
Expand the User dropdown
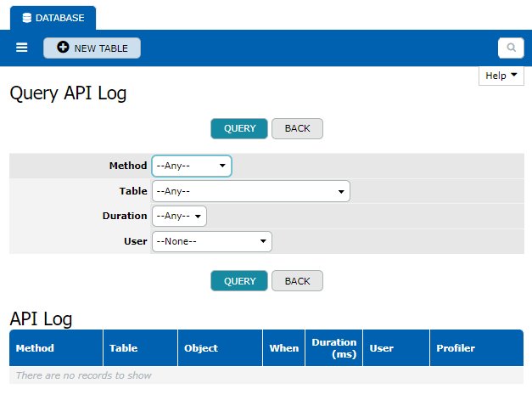click(x=212, y=242)
